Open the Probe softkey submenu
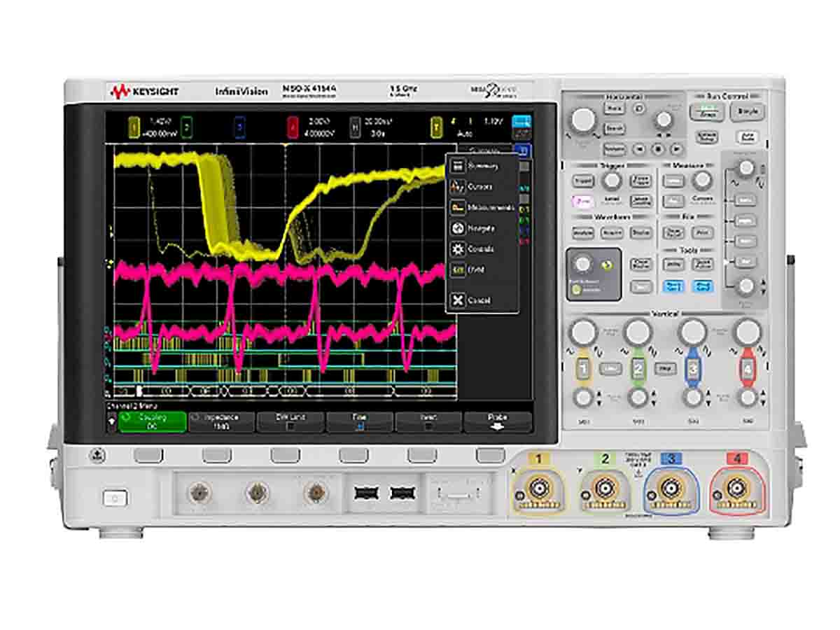840x630 pixels. [497, 421]
